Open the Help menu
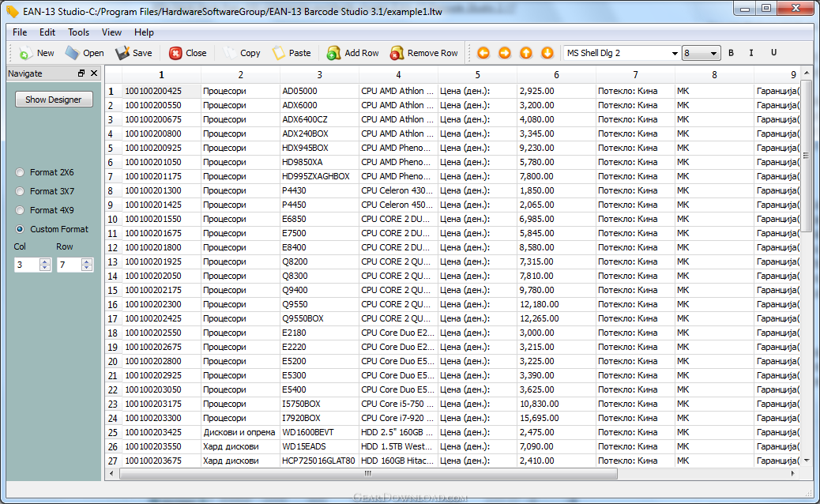The width and height of the screenshot is (820, 504). (x=144, y=32)
